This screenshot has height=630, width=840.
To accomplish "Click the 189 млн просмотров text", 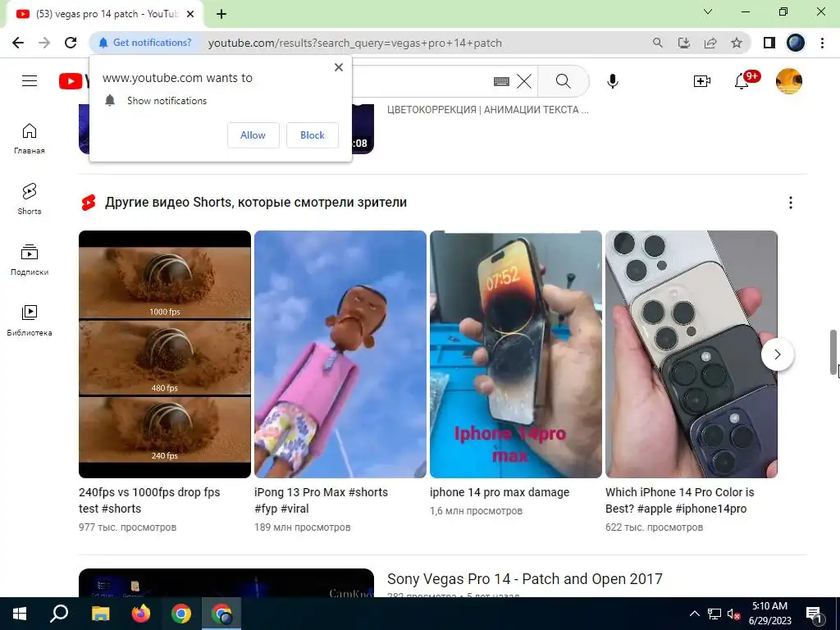I will pyautogui.click(x=302, y=527).
